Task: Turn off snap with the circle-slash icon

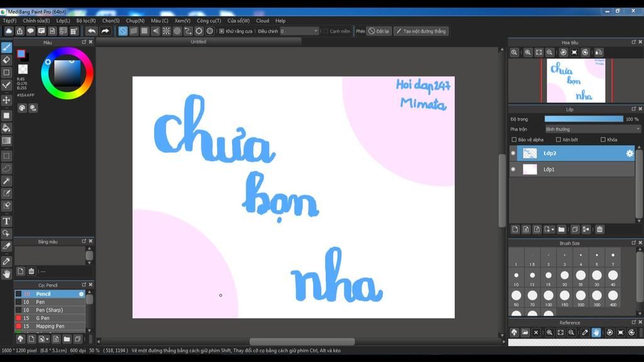Action: pos(123,31)
